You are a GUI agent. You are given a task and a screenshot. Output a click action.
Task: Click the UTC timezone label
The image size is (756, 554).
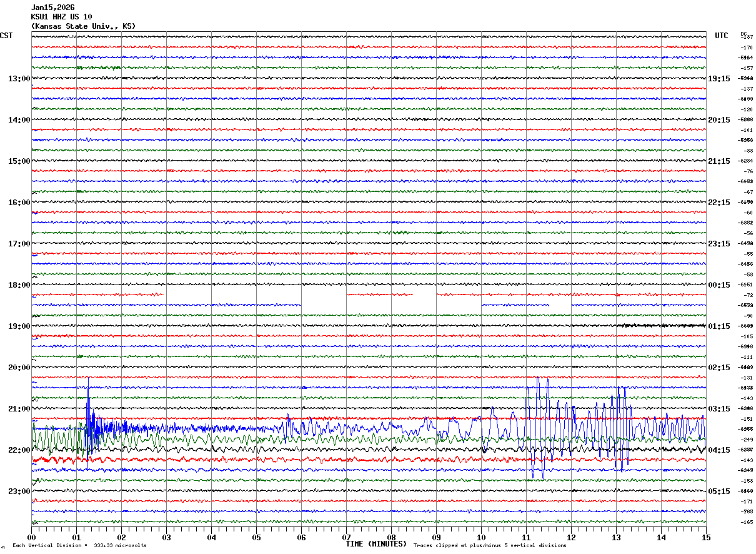[721, 36]
